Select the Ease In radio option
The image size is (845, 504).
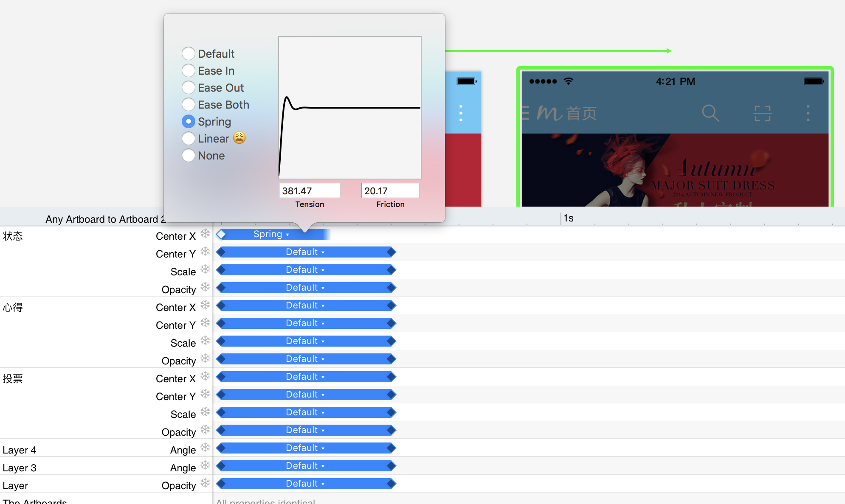[x=189, y=70]
